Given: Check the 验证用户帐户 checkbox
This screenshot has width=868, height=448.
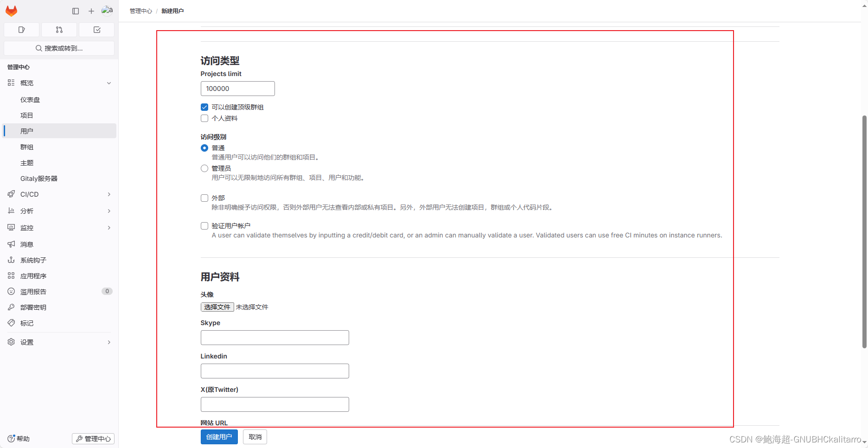Looking at the screenshot, I should [204, 226].
